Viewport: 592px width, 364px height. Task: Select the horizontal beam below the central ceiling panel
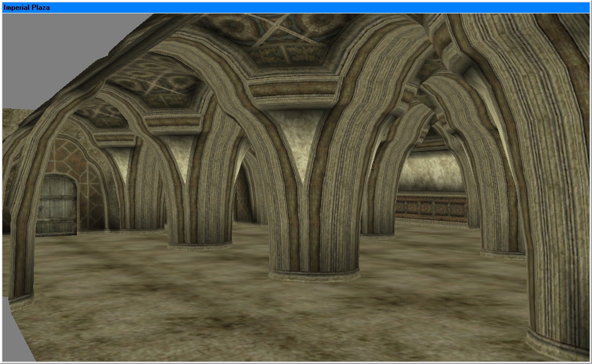coord(293,91)
